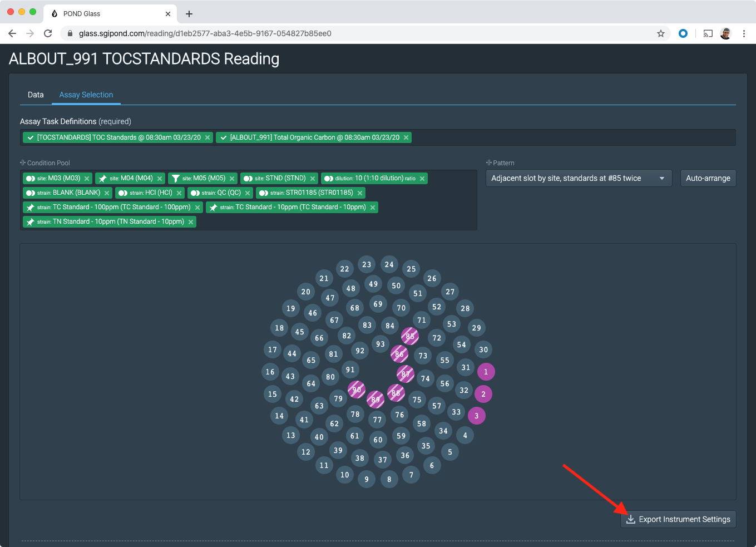Viewport: 756px width, 547px height.
Task: Click the drag handle icon beside Pattern
Action: pos(488,162)
